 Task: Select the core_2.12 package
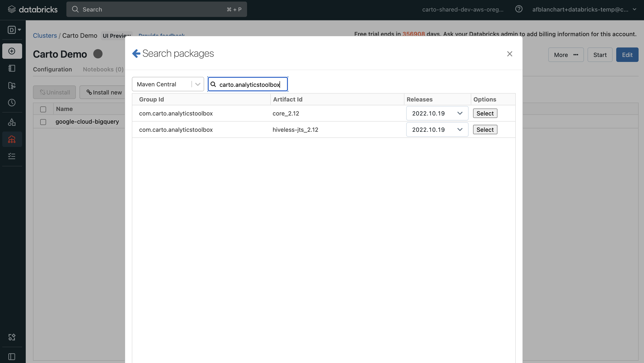pyautogui.click(x=485, y=113)
